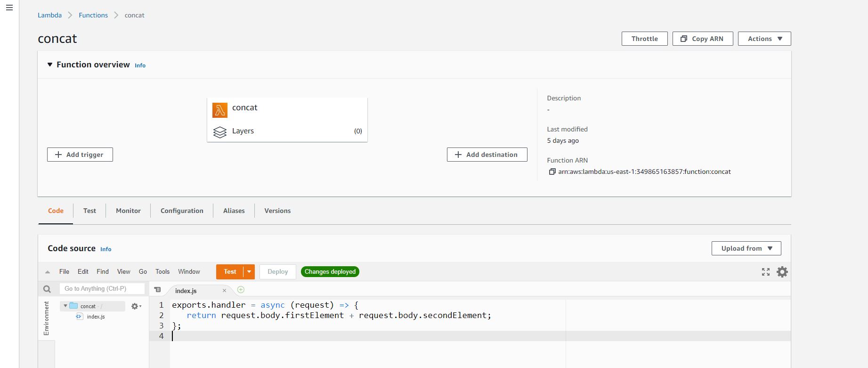Close the index.js editor tab
868x368 pixels.
(224, 291)
